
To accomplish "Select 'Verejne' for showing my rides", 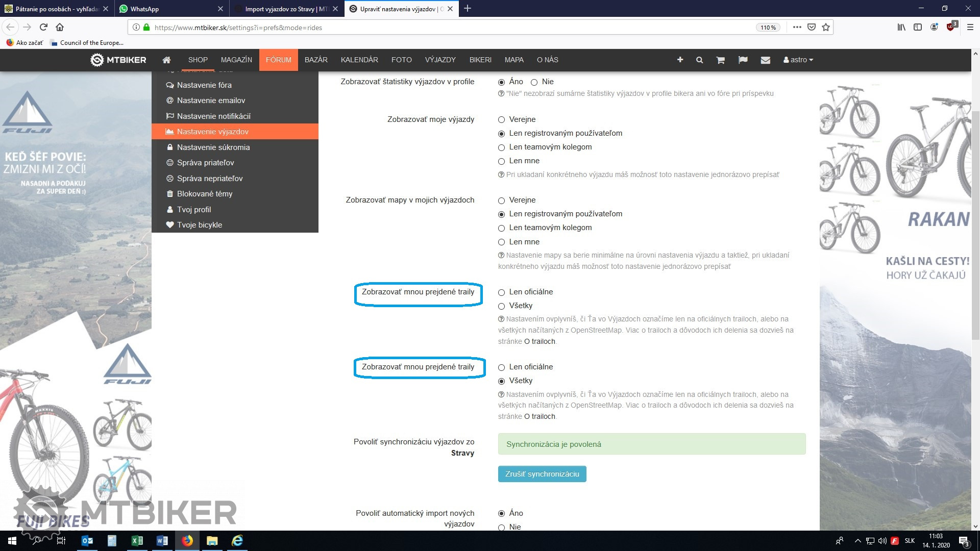I will (501, 120).
